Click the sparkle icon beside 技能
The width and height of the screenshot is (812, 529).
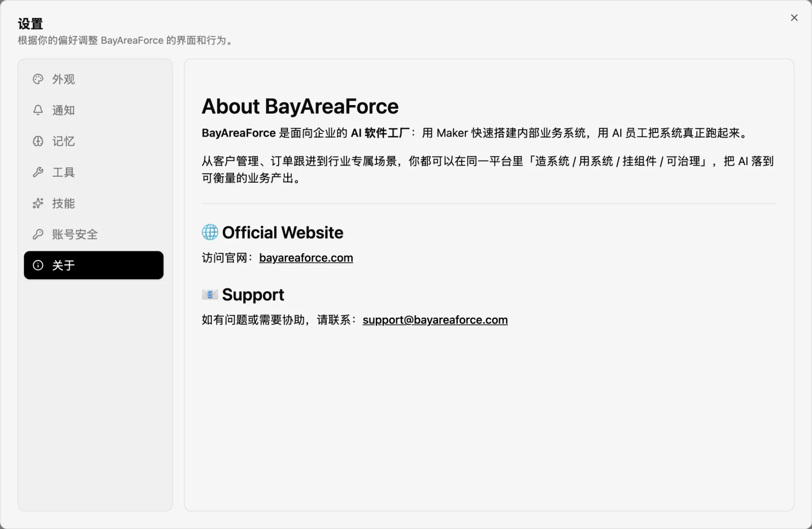pyautogui.click(x=38, y=203)
